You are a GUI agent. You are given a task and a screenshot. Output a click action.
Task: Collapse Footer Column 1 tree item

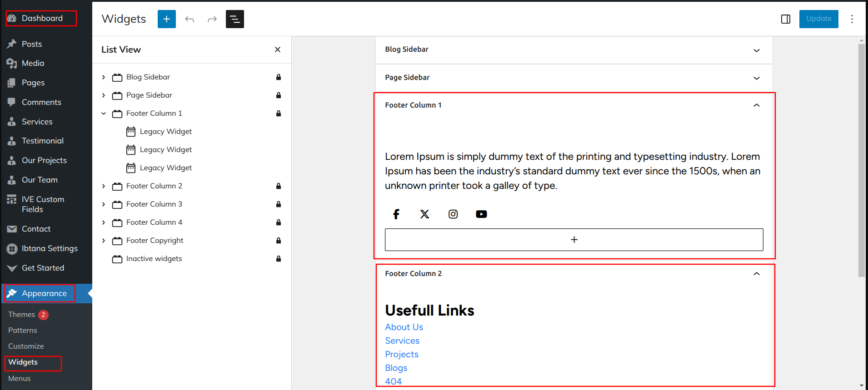click(104, 114)
